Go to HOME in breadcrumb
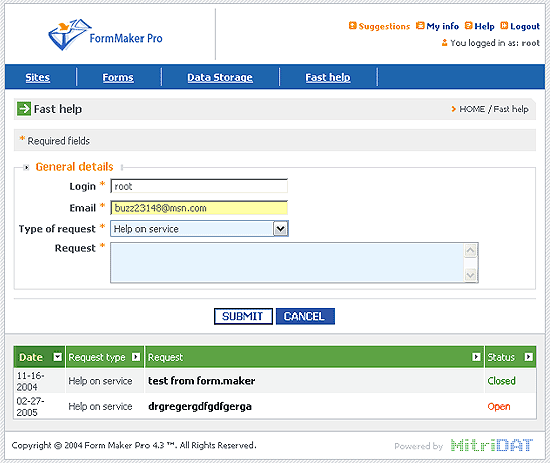This screenshot has height=463, width=550. click(x=472, y=109)
